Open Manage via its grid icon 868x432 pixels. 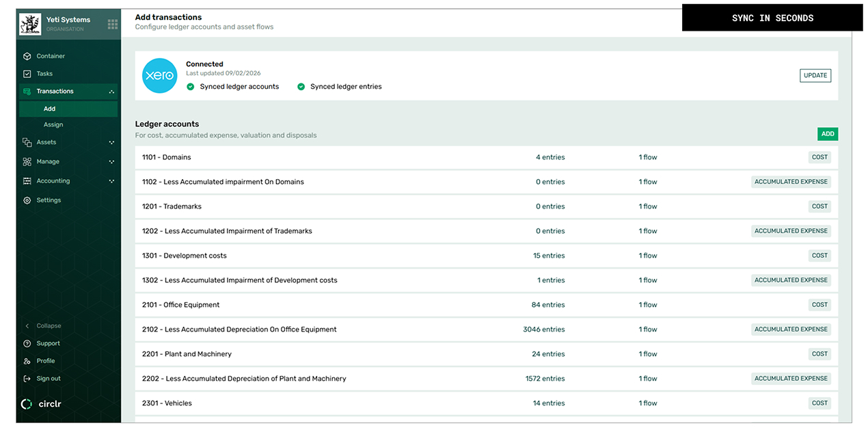(x=26, y=161)
